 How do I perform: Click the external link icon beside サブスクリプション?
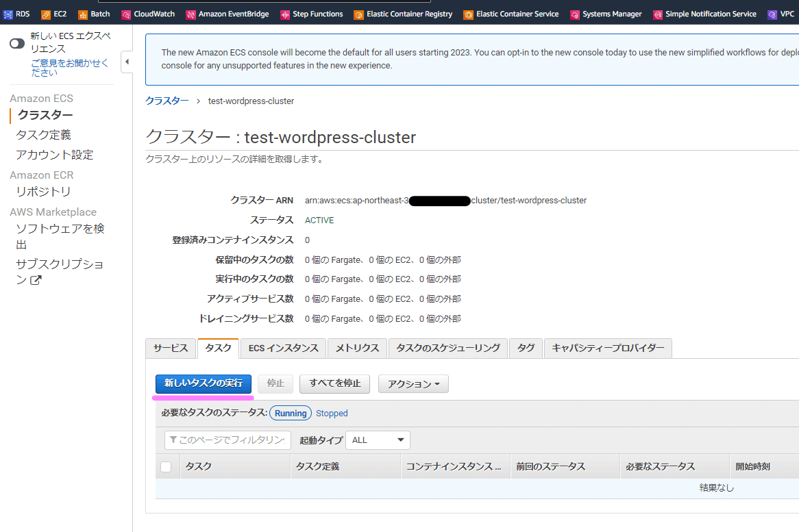(x=36, y=280)
